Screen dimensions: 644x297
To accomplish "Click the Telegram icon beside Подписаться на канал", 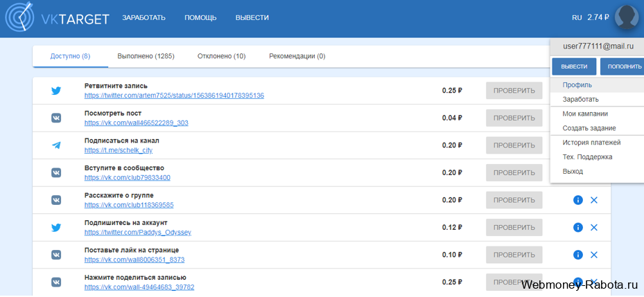I will 56,145.
